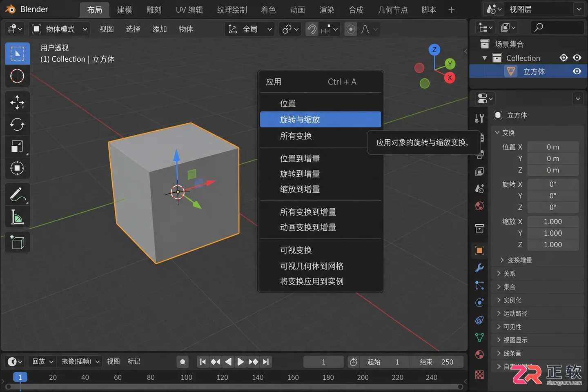This screenshot has width=588, height=392.
Task: Toggle use preview range clock button
Action: 354,362
